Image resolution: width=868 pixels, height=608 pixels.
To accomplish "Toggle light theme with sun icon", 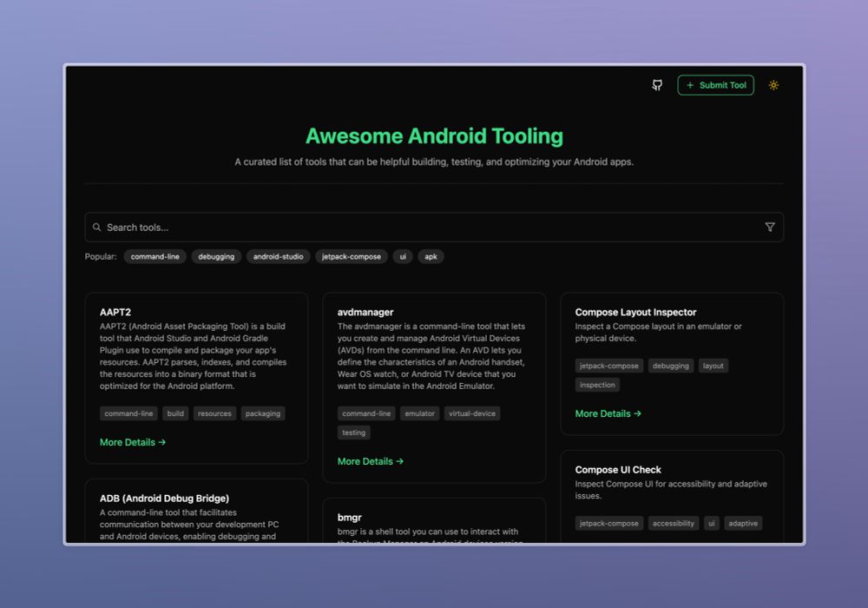I will tap(773, 85).
